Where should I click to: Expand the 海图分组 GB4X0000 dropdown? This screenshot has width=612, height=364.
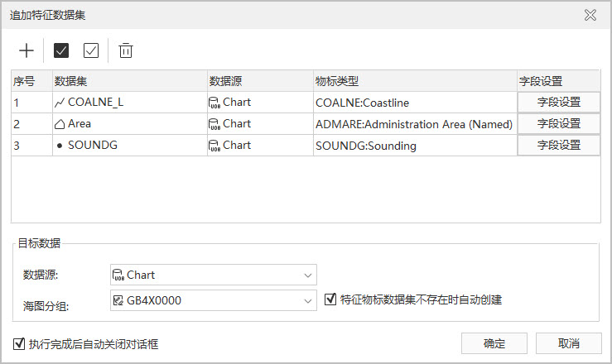tap(308, 300)
